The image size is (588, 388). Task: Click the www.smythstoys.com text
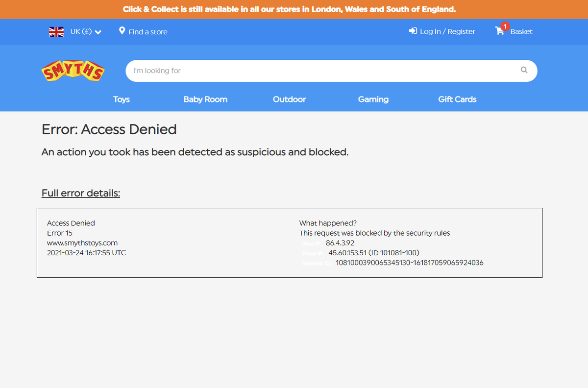(x=82, y=243)
